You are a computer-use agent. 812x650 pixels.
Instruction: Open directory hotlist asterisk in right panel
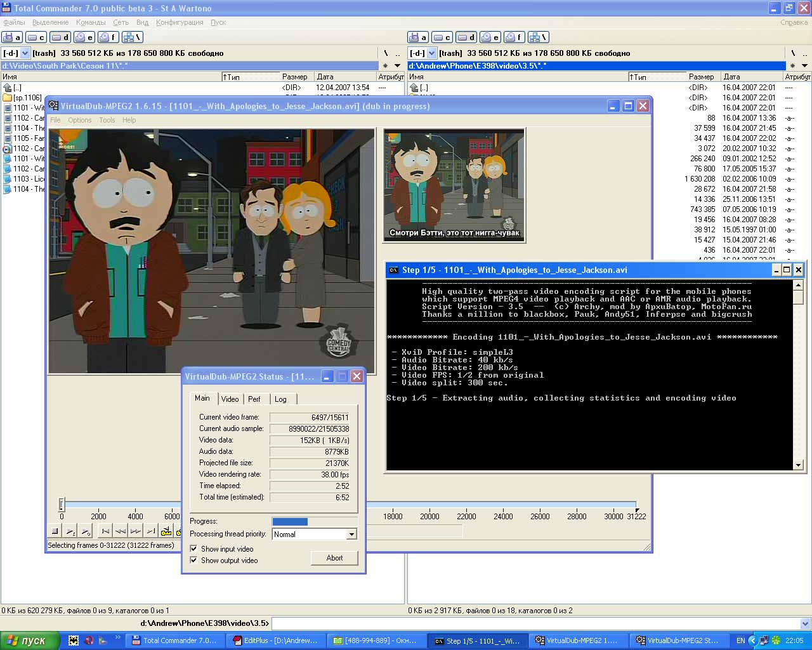[x=792, y=66]
